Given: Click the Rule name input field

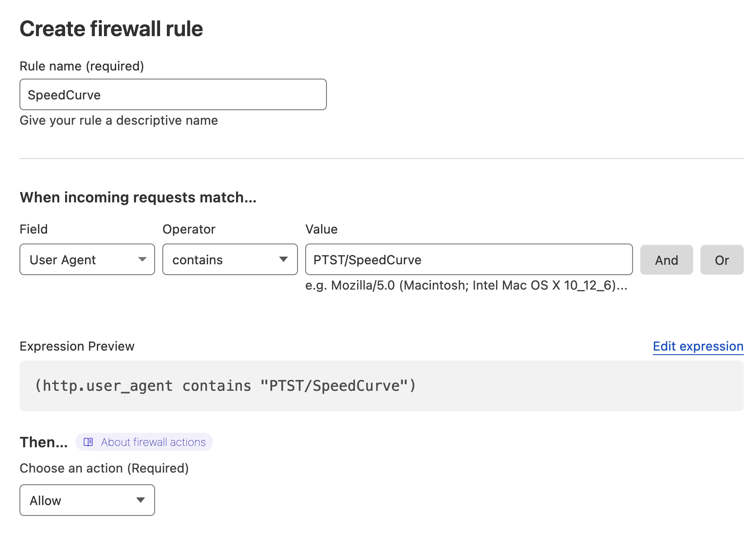Looking at the screenshot, I should click(173, 94).
